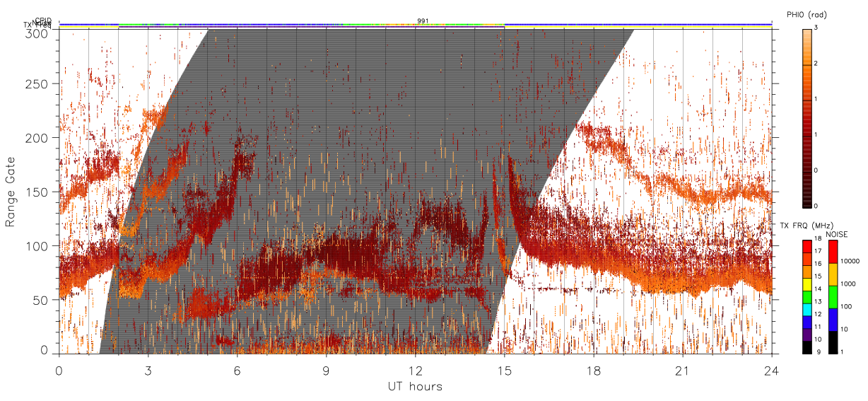
Task: Click the "991" label above the plot
Action: (x=423, y=21)
